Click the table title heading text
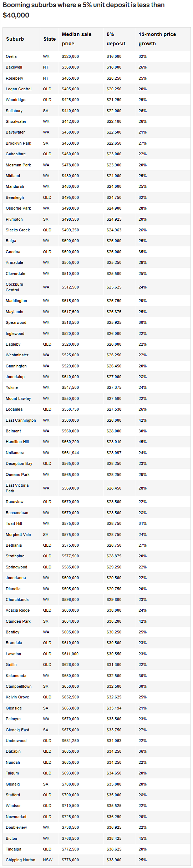The width and height of the screenshot is (193, 868). click(x=83, y=10)
